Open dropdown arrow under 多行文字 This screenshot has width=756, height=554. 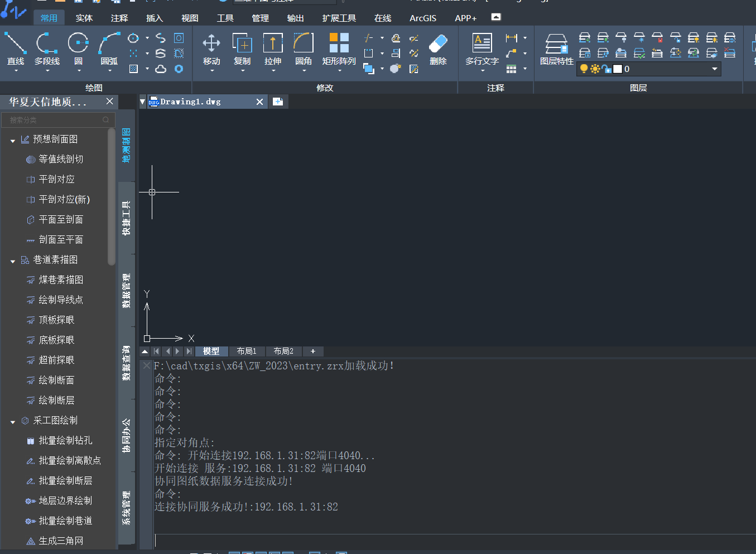click(483, 71)
